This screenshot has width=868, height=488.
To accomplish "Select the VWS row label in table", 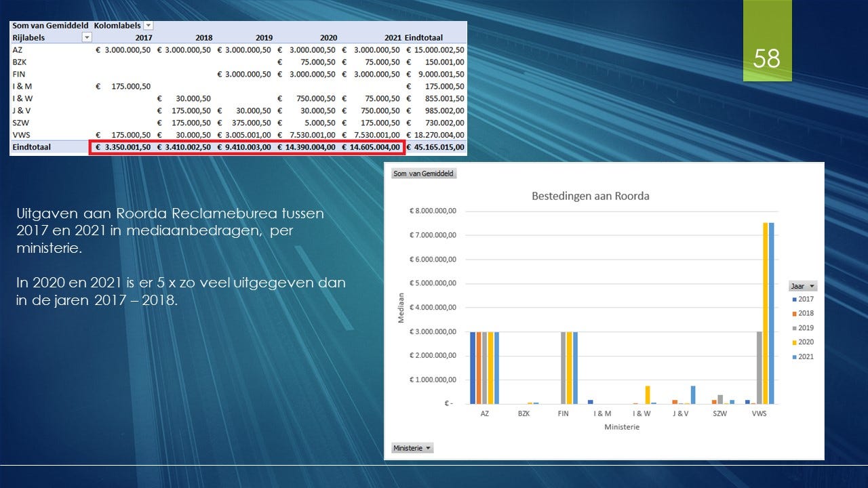I will pos(20,135).
